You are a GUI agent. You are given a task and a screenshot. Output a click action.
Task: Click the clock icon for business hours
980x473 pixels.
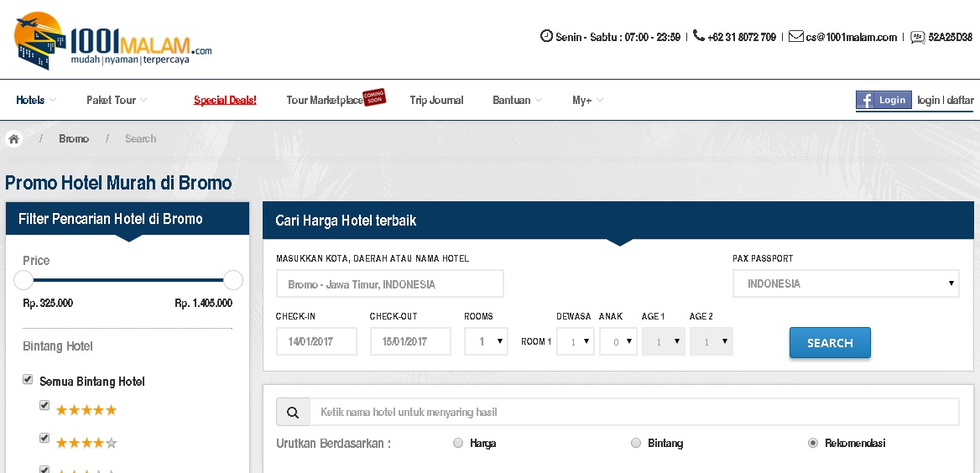[x=546, y=36]
